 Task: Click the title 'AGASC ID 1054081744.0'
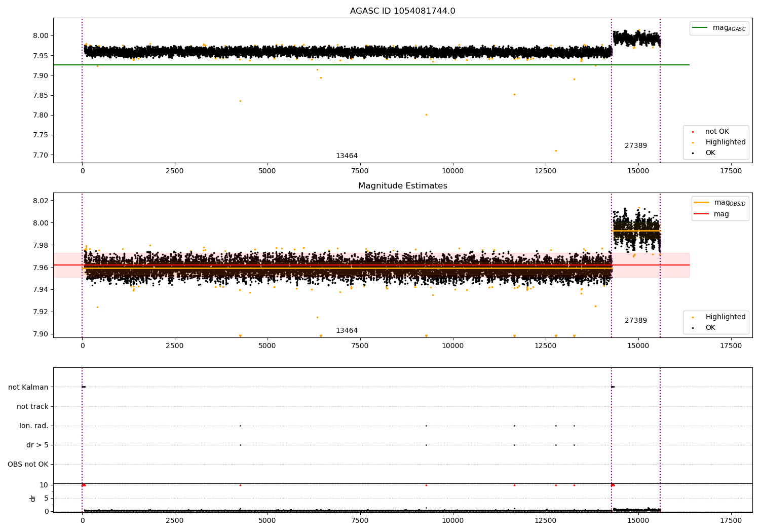point(402,11)
